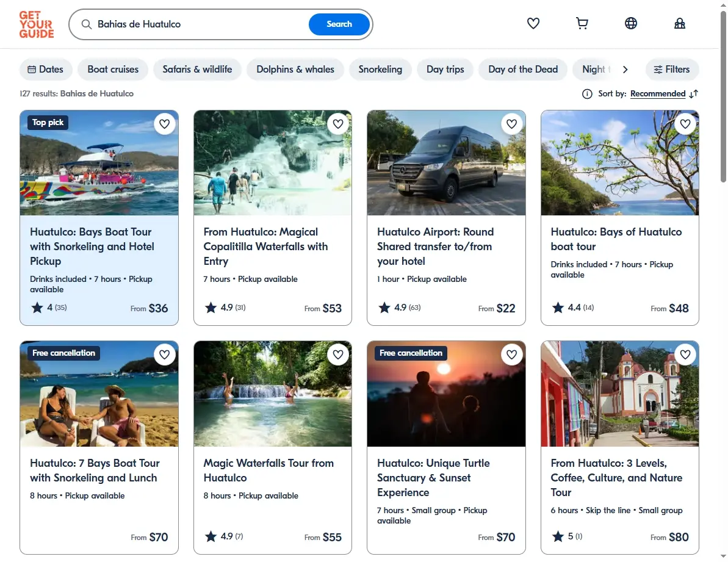The image size is (728, 562).
Task: Open Unique Turtle Sanctuary & Sunset Experience title
Action: click(433, 478)
